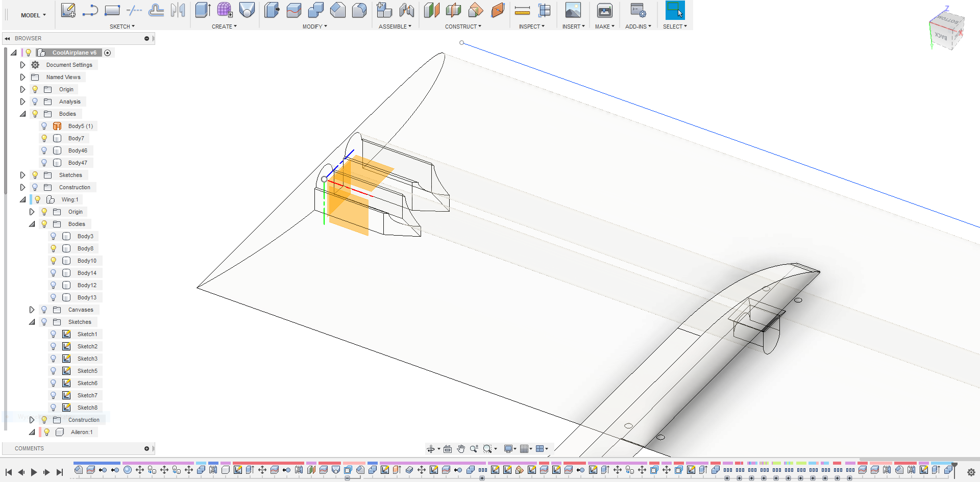This screenshot has height=482, width=980.
Task: Expand the Document Settings node
Action: tap(22, 65)
